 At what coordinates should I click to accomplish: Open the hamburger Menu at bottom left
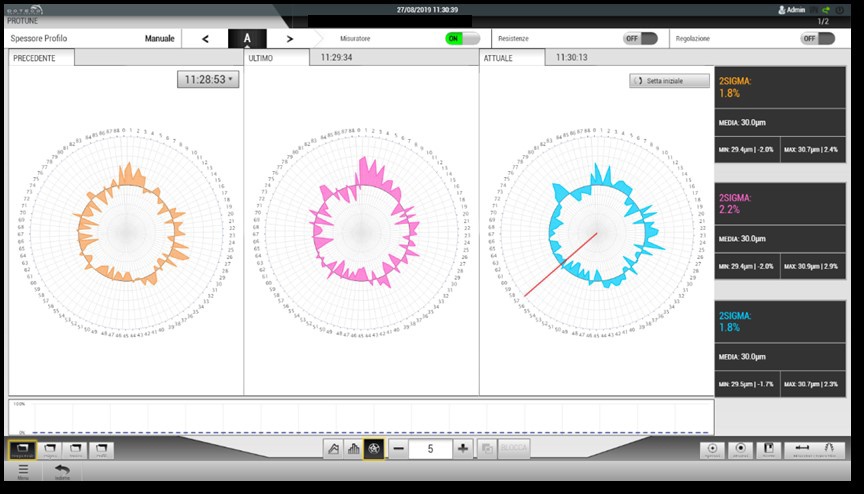coord(23,471)
